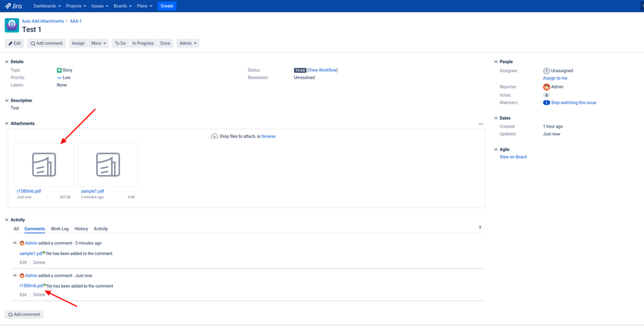
Task: Click Admin avatar on second comment
Action: [x=22, y=276]
